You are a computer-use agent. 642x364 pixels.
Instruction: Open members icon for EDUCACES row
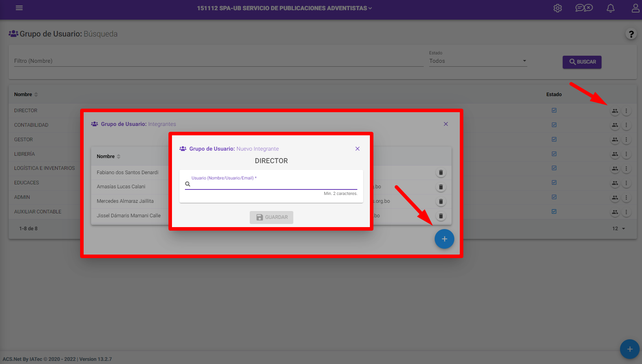pos(615,183)
